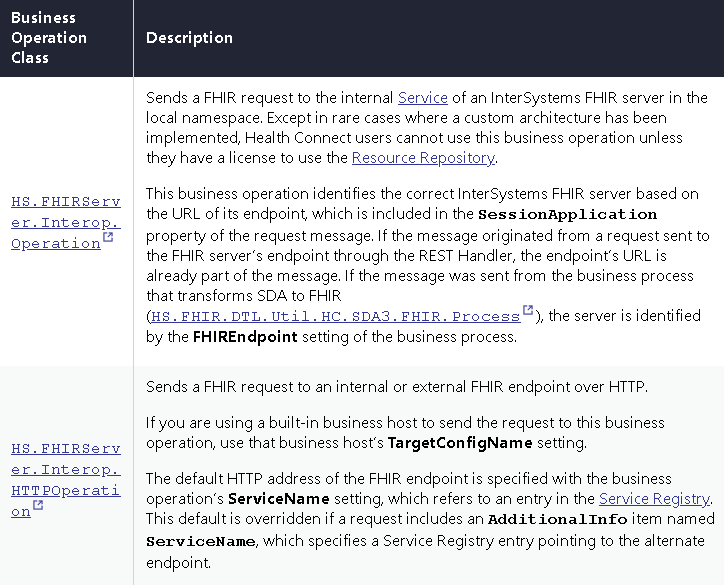The image size is (724, 585).
Task: Open HS.FHIRServer.Interop.Operation class link
Action: [x=65, y=222]
